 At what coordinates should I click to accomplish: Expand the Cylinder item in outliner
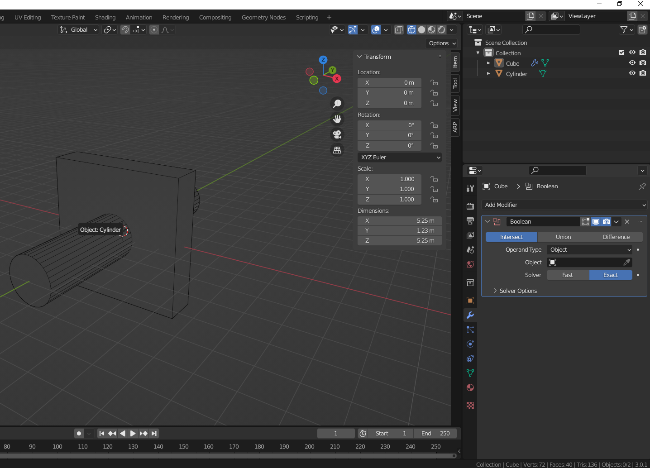(488, 74)
